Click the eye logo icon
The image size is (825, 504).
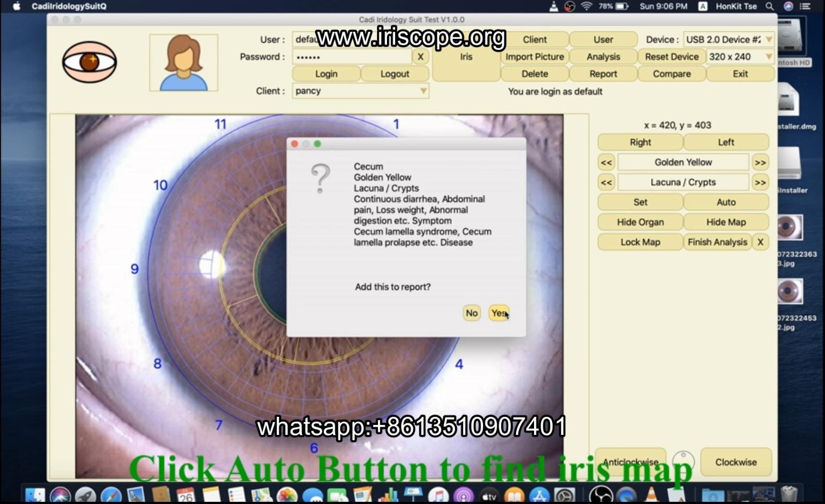[89, 62]
